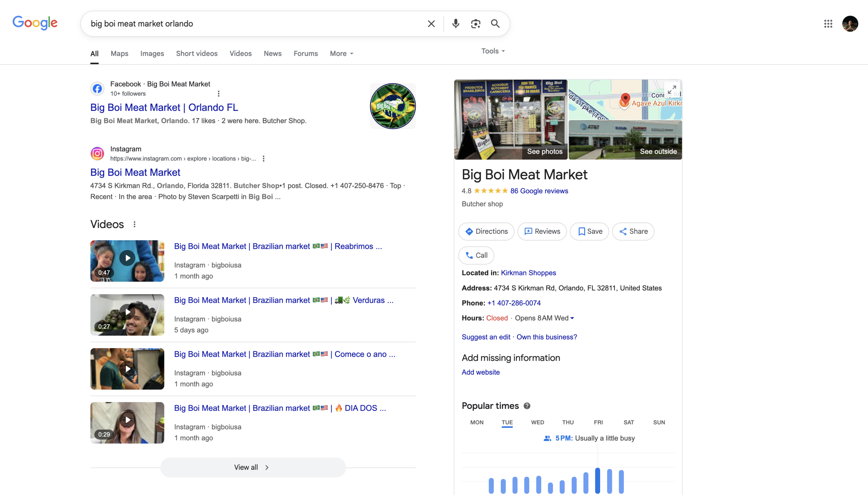Play the Reabrimos video thumbnail

(x=127, y=261)
